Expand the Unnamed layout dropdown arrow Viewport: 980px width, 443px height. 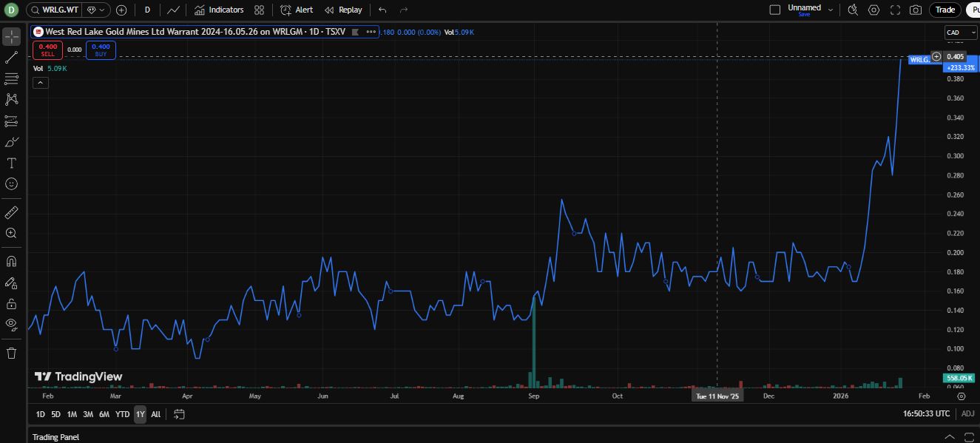(x=831, y=10)
